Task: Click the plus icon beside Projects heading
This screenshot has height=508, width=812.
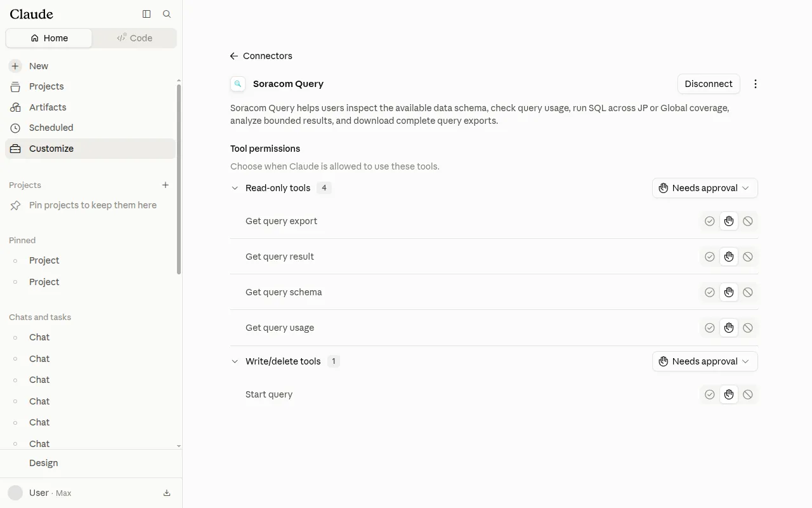Action: click(x=166, y=185)
